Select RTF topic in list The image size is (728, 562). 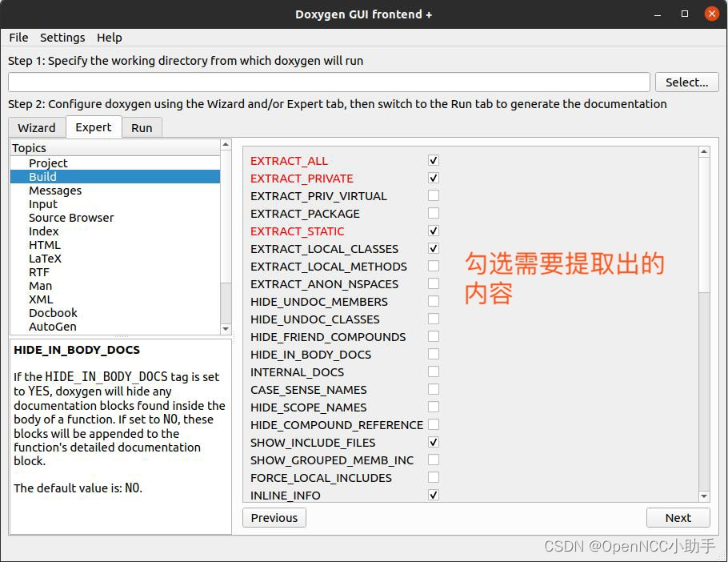(x=115, y=272)
